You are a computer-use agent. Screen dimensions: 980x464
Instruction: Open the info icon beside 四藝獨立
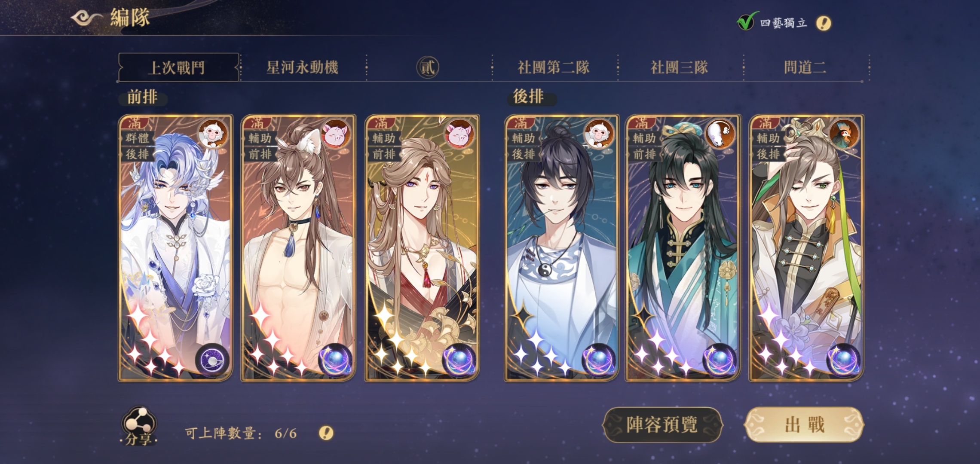[823, 23]
